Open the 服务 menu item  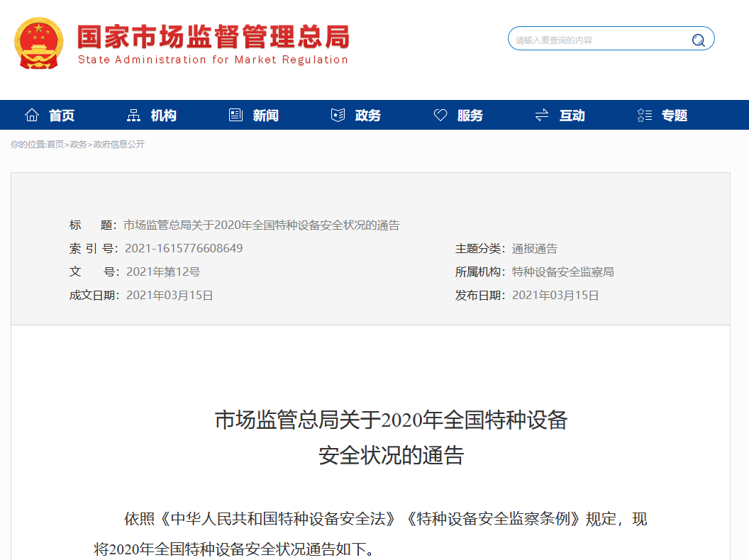[470, 116]
